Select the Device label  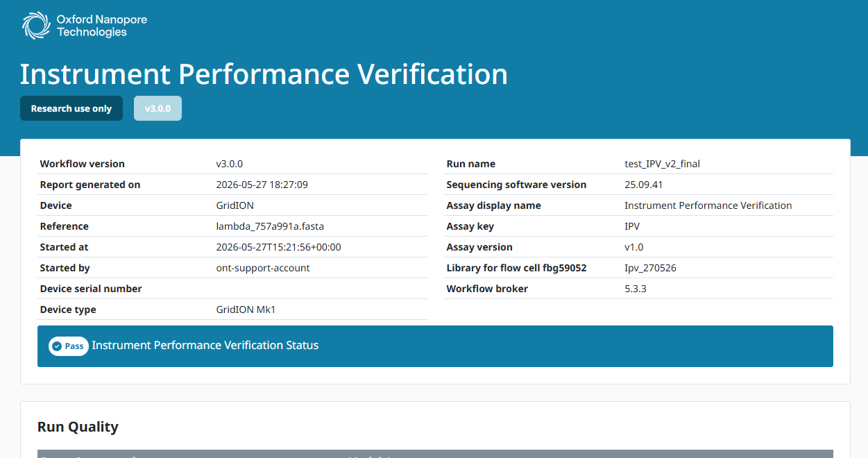56,205
